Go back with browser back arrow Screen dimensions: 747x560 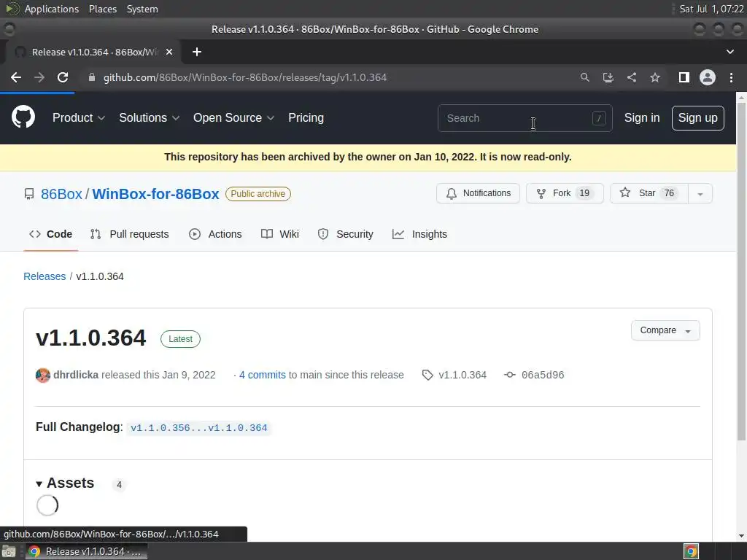[16, 77]
